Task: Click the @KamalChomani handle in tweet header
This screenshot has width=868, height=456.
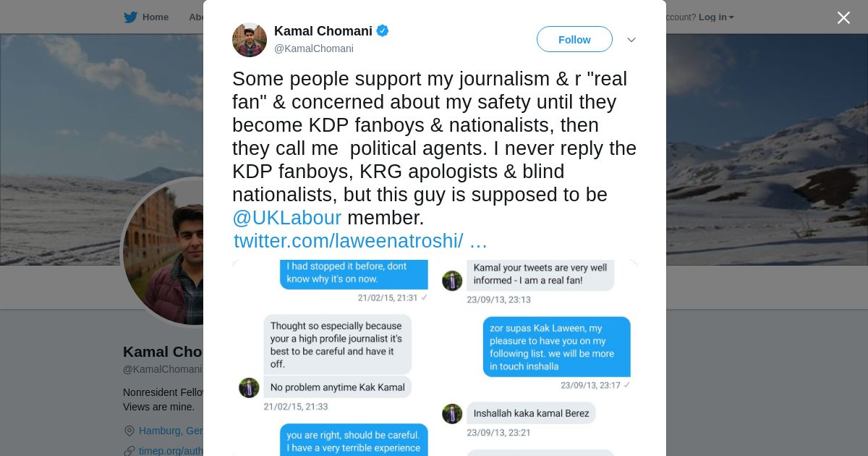Action: [314, 48]
